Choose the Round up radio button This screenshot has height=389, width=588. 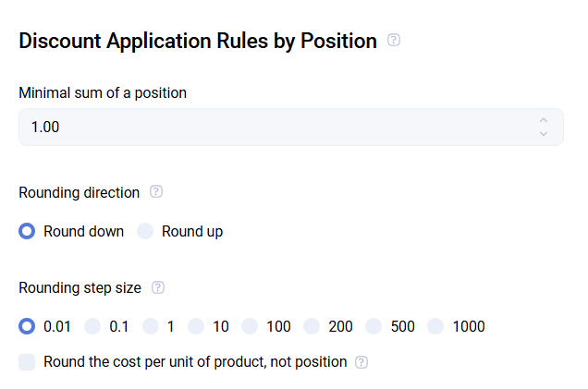click(x=145, y=231)
